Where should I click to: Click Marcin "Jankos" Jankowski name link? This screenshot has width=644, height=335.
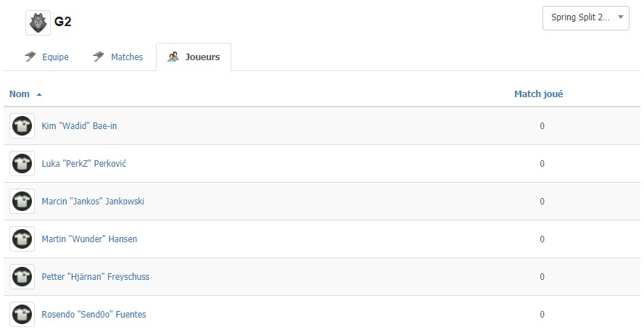(93, 201)
